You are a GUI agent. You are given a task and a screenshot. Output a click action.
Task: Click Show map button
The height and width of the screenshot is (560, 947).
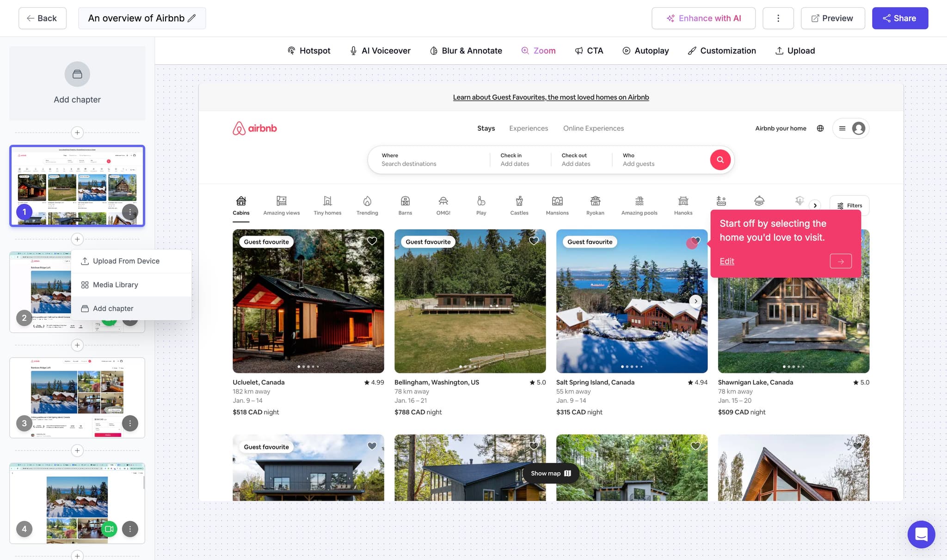point(551,473)
